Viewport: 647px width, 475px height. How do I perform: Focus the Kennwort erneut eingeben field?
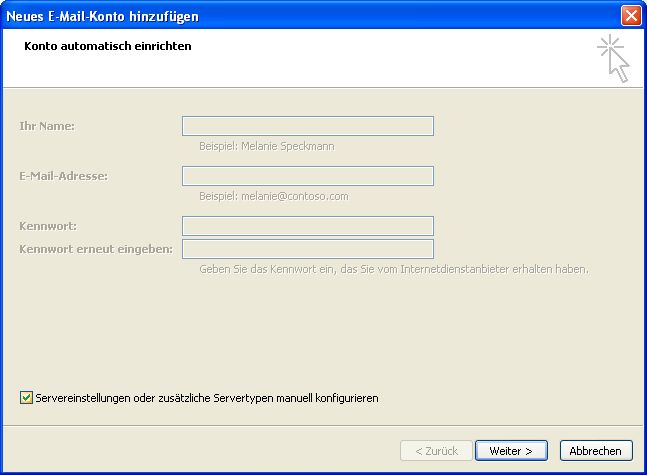click(307, 249)
